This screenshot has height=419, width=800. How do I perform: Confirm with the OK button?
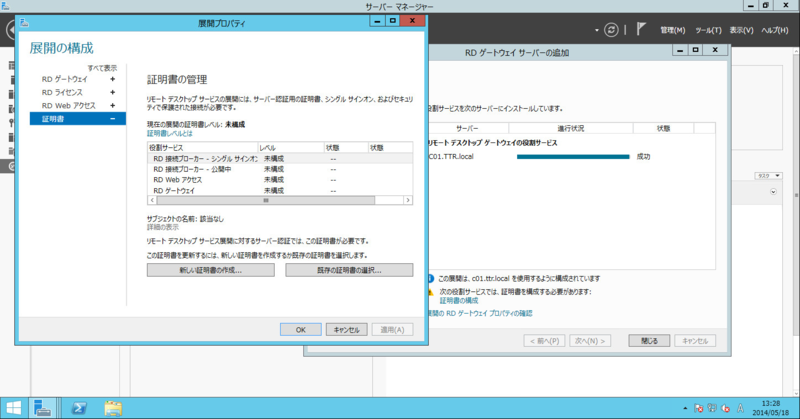coord(301,330)
